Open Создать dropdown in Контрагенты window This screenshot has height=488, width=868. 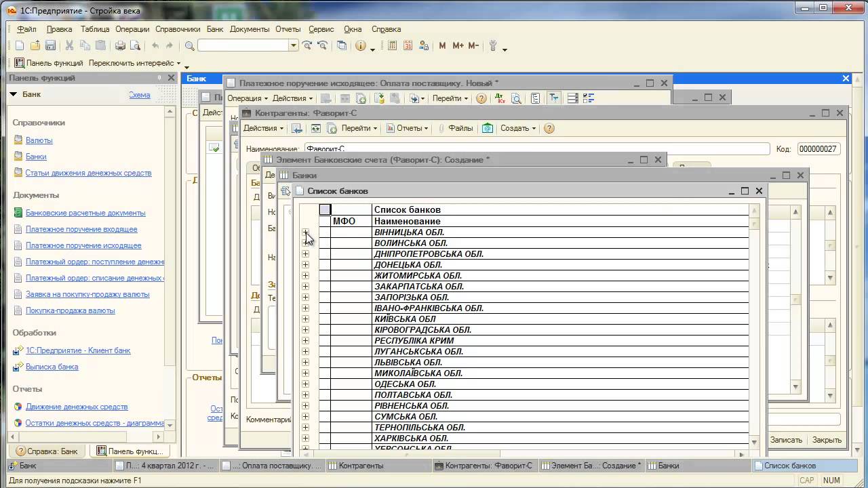click(x=518, y=128)
